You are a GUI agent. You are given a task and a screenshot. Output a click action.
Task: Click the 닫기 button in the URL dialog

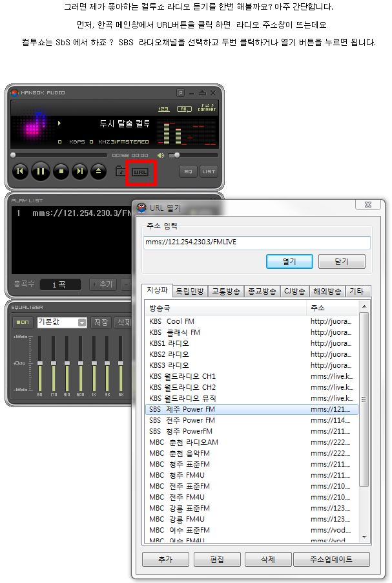[x=342, y=261]
